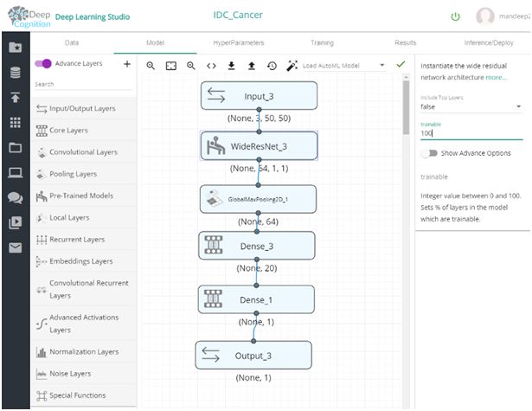Click the upload model icon
The image size is (532, 411).
coord(251,66)
